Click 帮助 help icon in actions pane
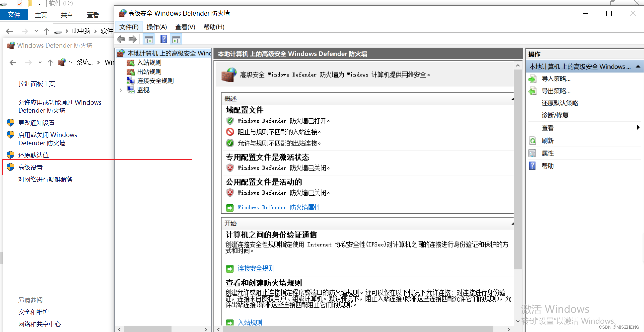Viewport: 644px width, 332px height. click(x=532, y=166)
